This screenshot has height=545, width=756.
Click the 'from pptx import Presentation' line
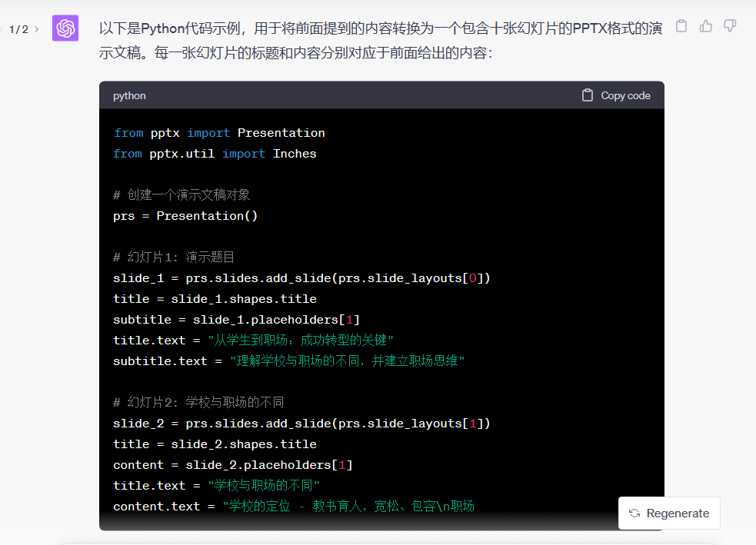coord(219,133)
